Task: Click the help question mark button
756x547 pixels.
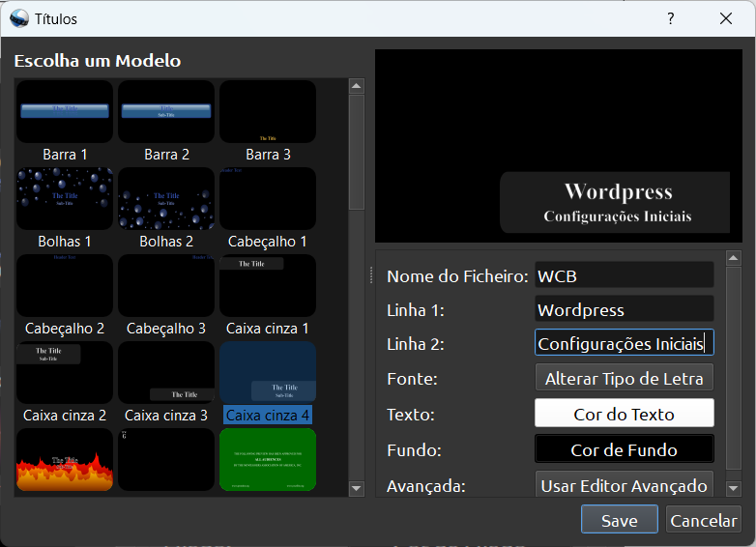Action: [671, 19]
